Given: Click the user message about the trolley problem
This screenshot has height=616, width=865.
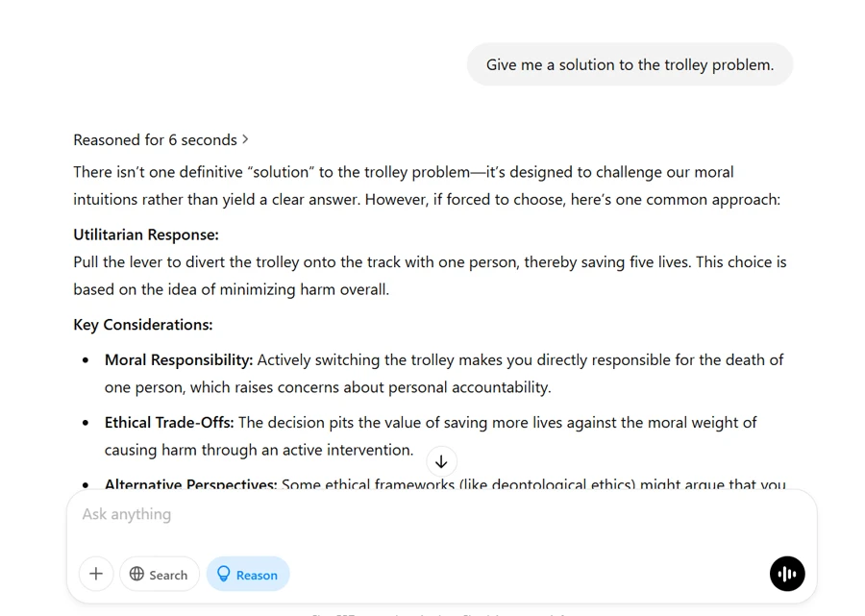Looking at the screenshot, I should click(x=630, y=64).
